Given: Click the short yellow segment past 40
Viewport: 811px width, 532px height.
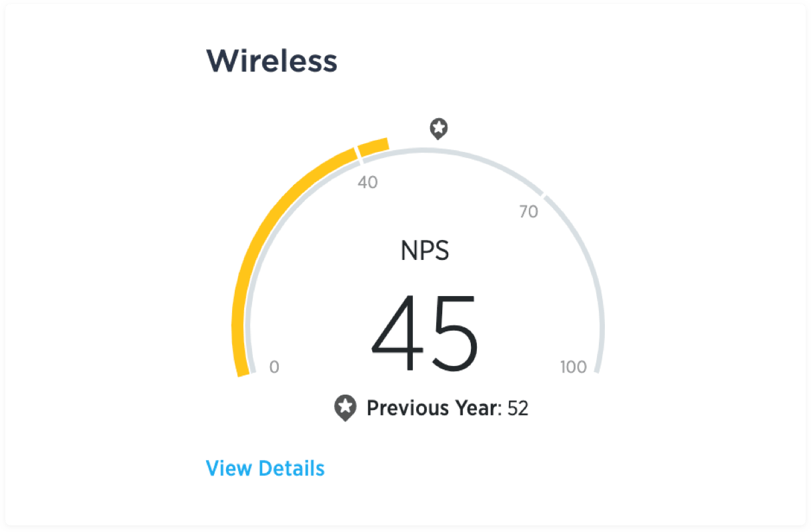Looking at the screenshot, I should point(373,147).
